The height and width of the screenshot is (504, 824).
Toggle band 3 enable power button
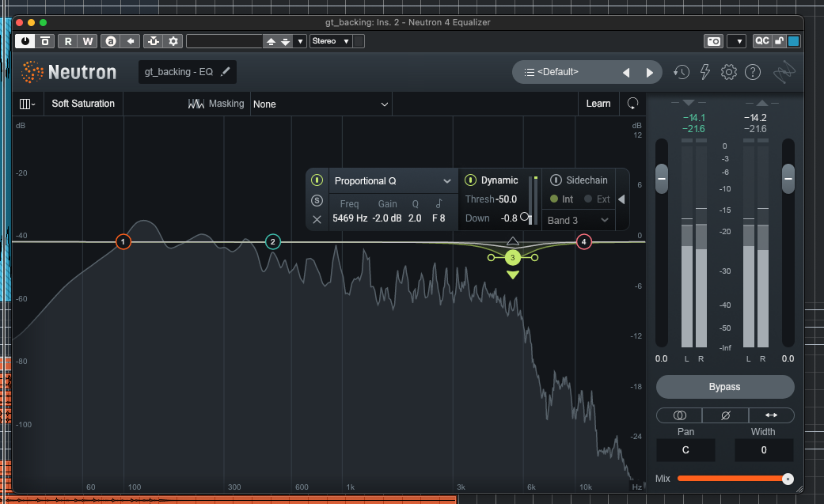tap(317, 180)
